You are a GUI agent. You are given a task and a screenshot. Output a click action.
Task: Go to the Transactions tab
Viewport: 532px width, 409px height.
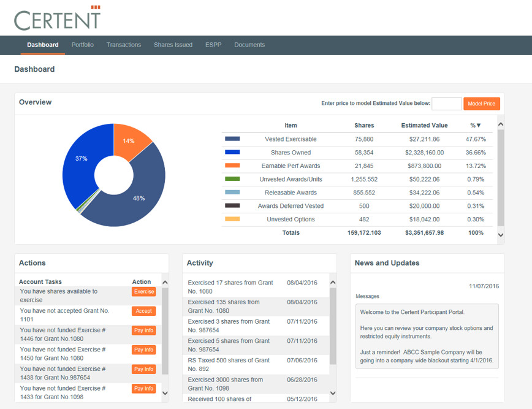[x=124, y=45]
